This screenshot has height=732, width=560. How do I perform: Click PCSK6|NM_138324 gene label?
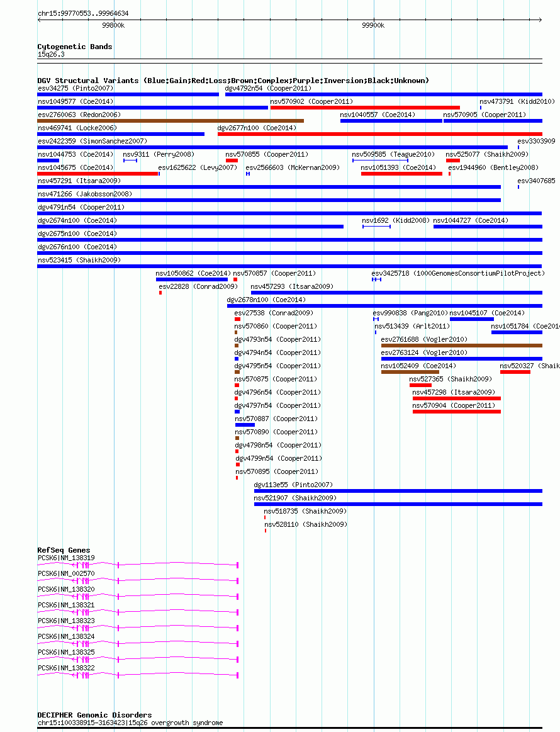coord(66,636)
